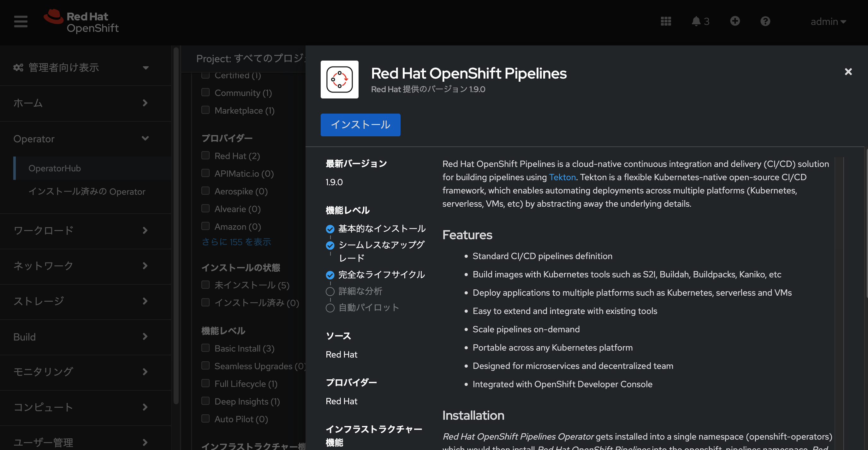Click 'Portable across any Kubernetes platform' bullet
This screenshot has width=868, height=450.
(x=552, y=348)
